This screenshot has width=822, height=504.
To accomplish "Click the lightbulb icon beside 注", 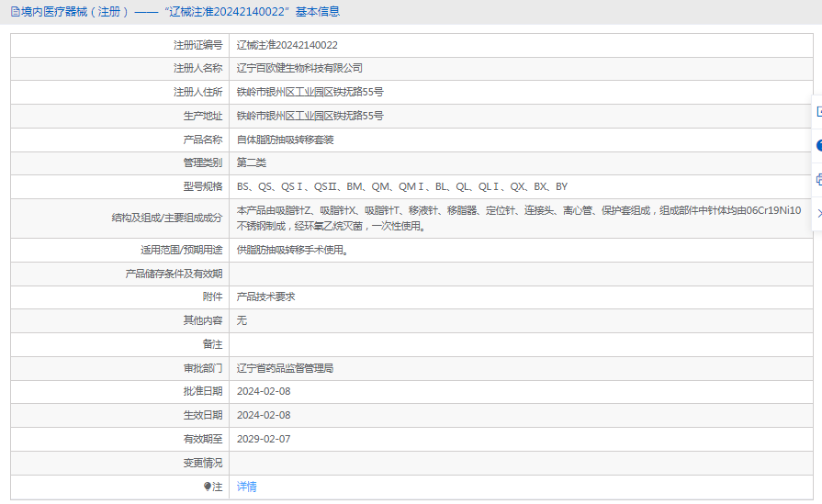I will click(208, 487).
